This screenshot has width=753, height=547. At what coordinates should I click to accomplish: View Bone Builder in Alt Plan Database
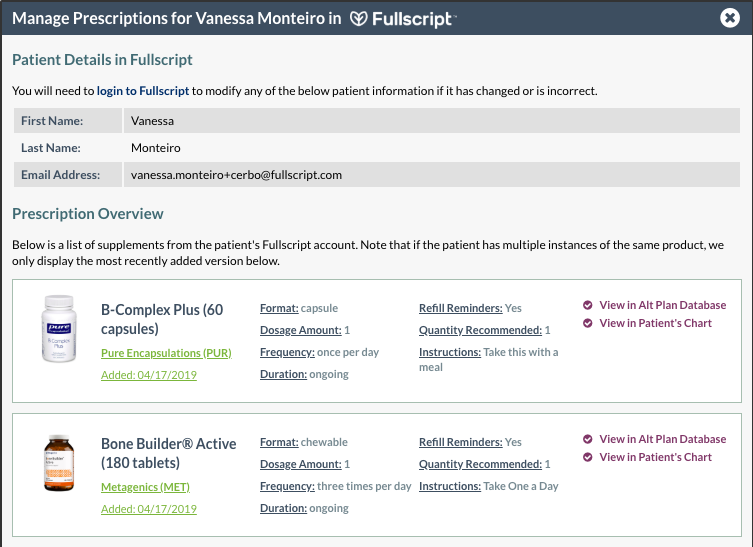[x=662, y=439]
